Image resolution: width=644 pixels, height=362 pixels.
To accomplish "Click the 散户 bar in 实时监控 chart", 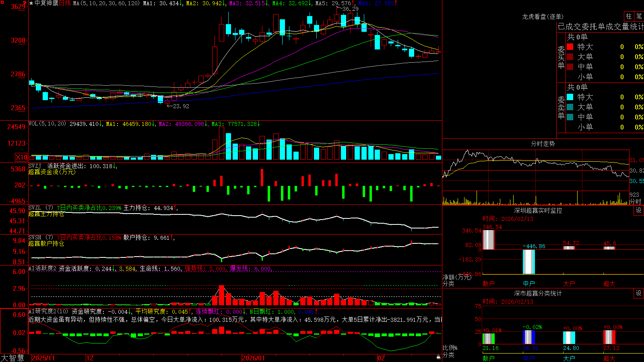I will pos(488,240).
